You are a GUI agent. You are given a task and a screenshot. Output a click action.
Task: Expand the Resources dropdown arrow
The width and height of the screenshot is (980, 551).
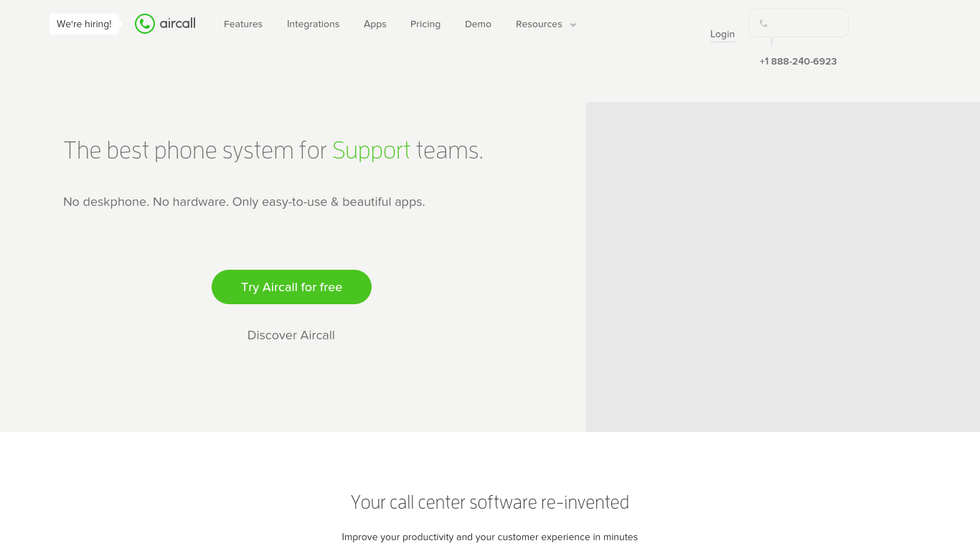573,25
